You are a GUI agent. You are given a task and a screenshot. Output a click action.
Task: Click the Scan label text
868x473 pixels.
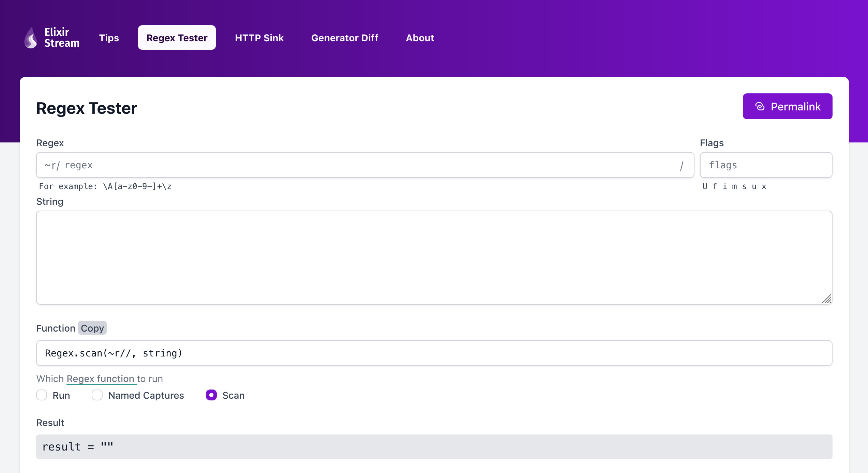pyautogui.click(x=234, y=395)
